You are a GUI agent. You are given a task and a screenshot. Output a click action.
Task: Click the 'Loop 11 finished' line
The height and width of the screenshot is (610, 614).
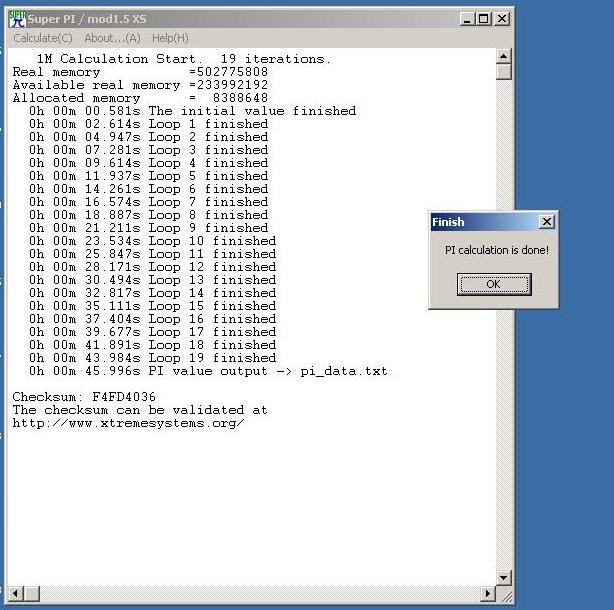(152, 254)
